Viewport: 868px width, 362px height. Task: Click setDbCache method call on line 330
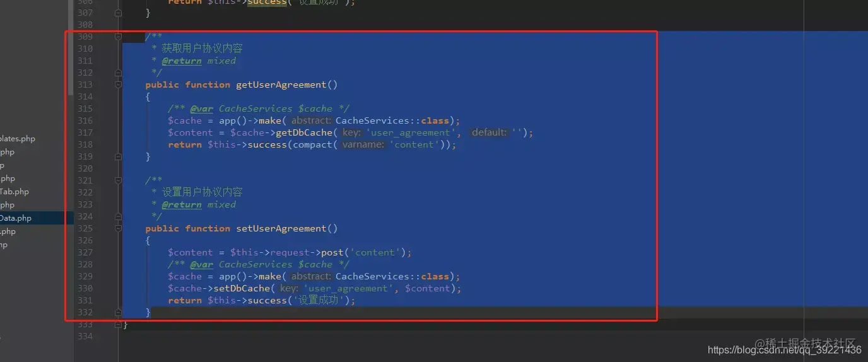click(x=242, y=288)
